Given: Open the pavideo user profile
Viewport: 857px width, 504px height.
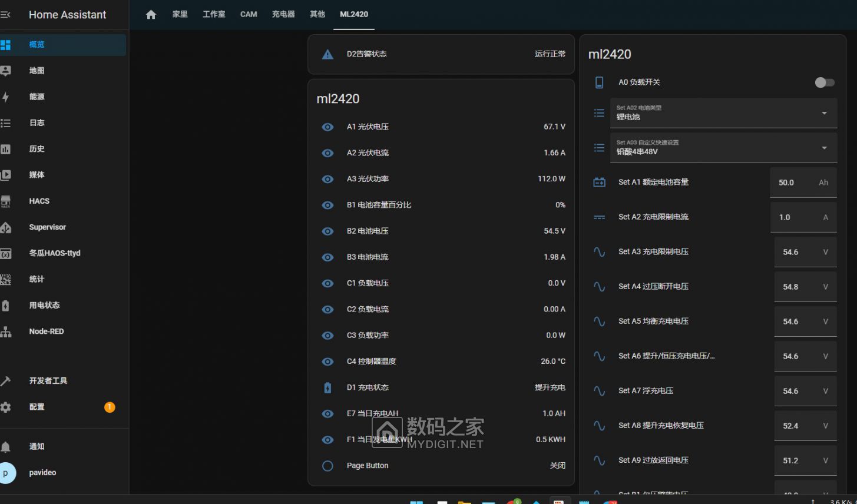Looking at the screenshot, I should [x=42, y=473].
